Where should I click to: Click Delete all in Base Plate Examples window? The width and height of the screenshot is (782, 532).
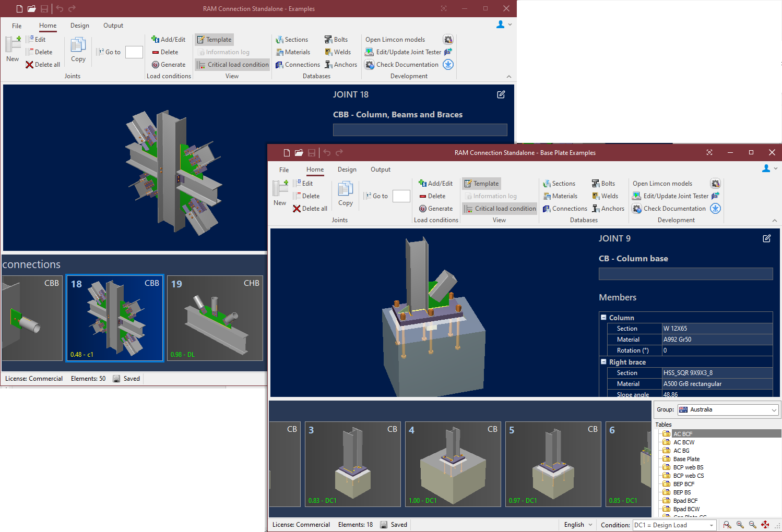310,209
